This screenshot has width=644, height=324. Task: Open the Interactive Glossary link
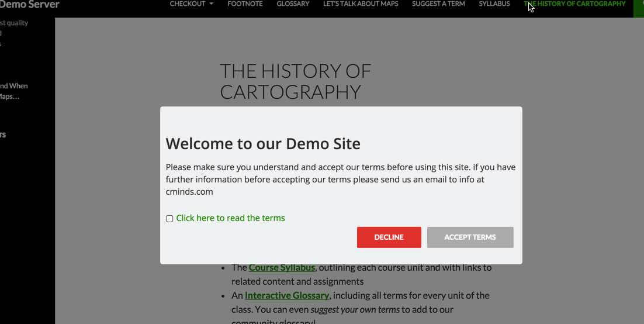tap(286, 295)
